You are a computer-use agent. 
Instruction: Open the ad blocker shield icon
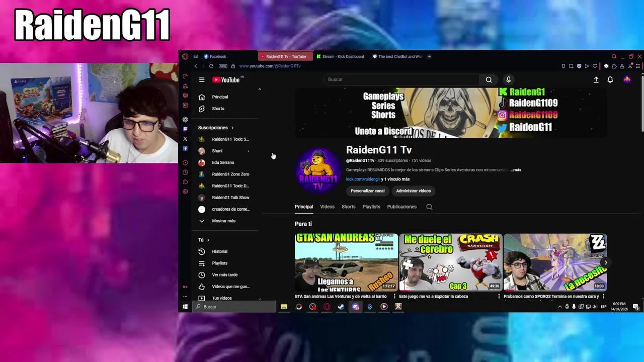tap(579, 66)
